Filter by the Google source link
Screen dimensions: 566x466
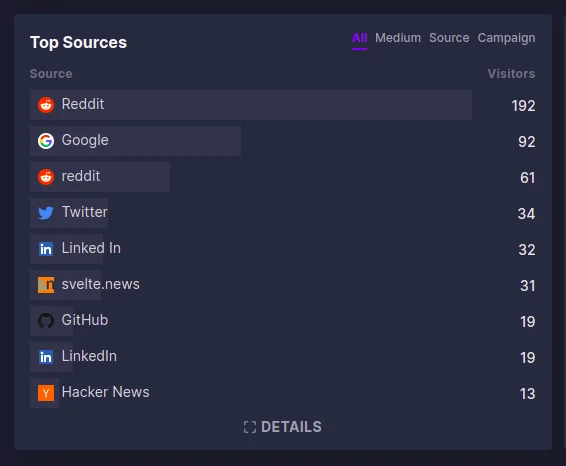point(85,140)
